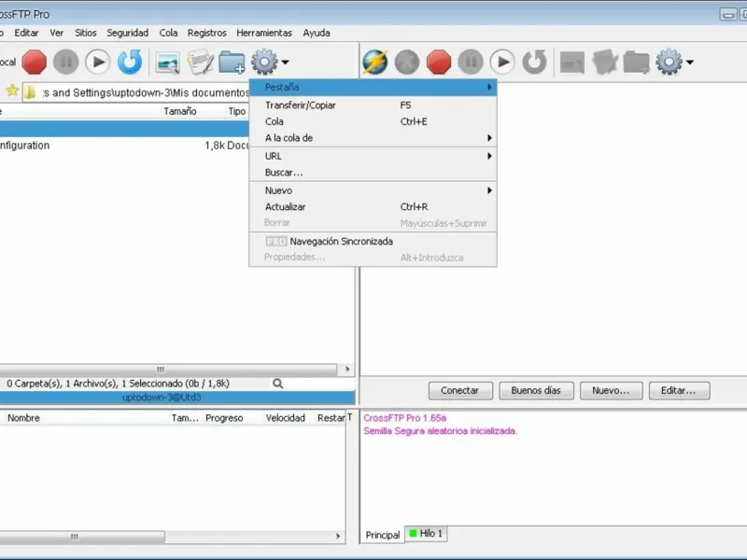Screen dimensions: 747x560
Task: Click play button in remote toolbar
Action: pos(502,62)
